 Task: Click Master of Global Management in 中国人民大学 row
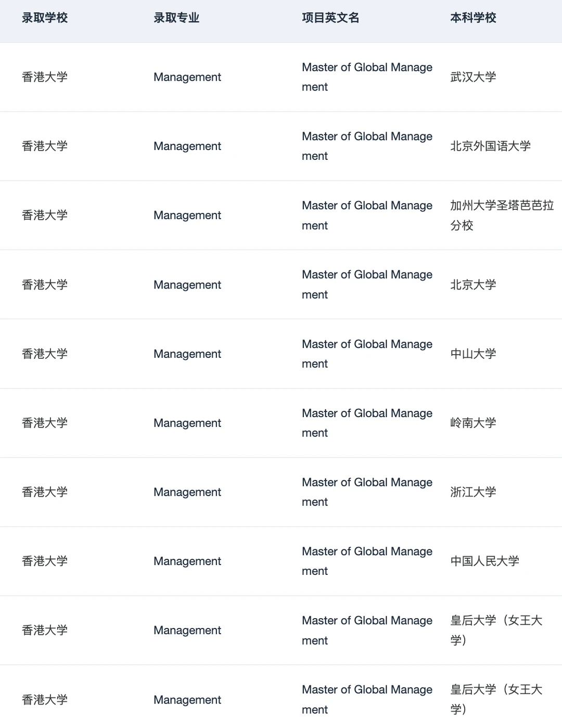coord(367,561)
